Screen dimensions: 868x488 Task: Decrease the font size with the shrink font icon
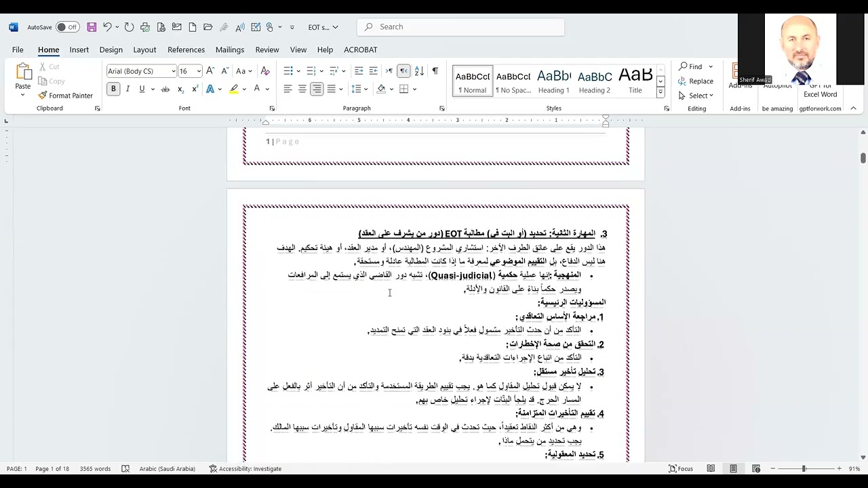(x=224, y=70)
